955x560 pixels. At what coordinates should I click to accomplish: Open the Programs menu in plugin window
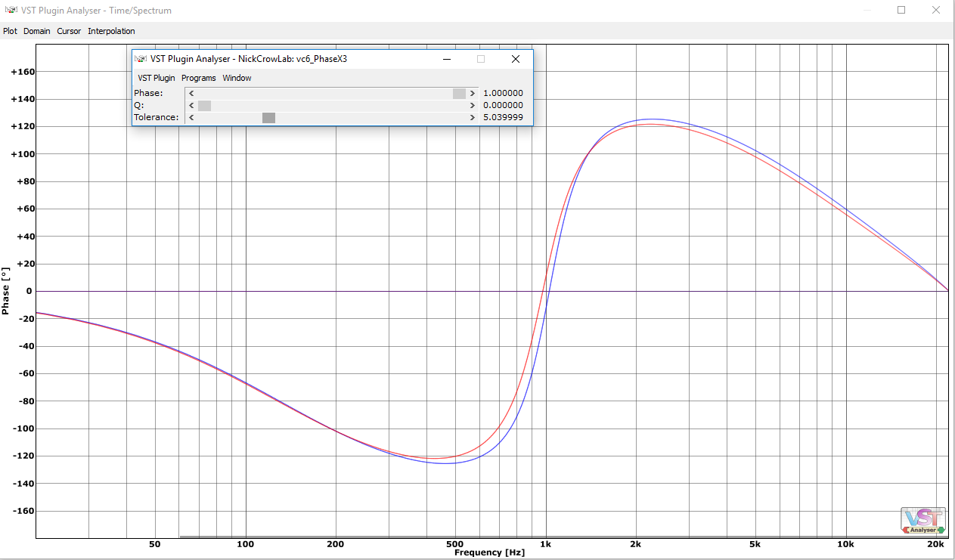tap(199, 78)
